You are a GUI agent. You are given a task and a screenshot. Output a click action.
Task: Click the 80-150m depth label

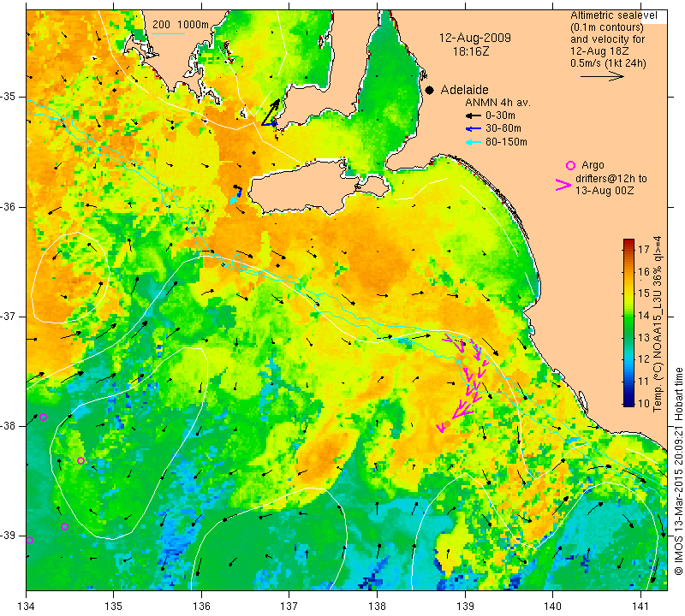(x=506, y=142)
